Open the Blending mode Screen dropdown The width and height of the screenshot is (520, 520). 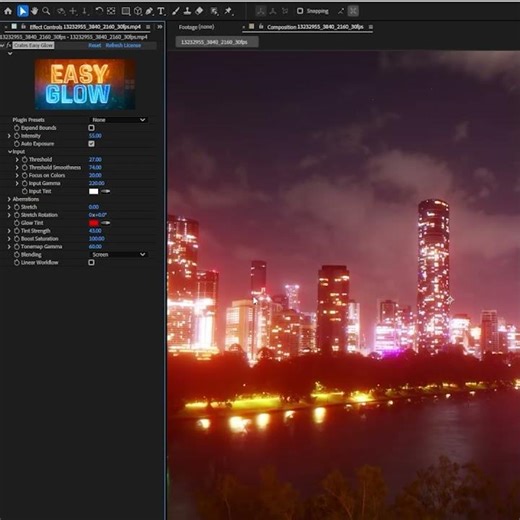119,254
